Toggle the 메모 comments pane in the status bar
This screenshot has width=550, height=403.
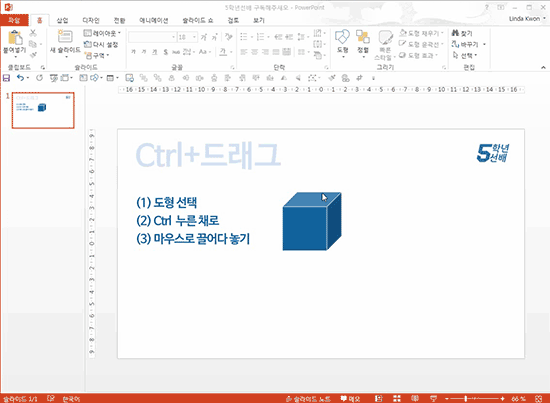tap(350, 399)
